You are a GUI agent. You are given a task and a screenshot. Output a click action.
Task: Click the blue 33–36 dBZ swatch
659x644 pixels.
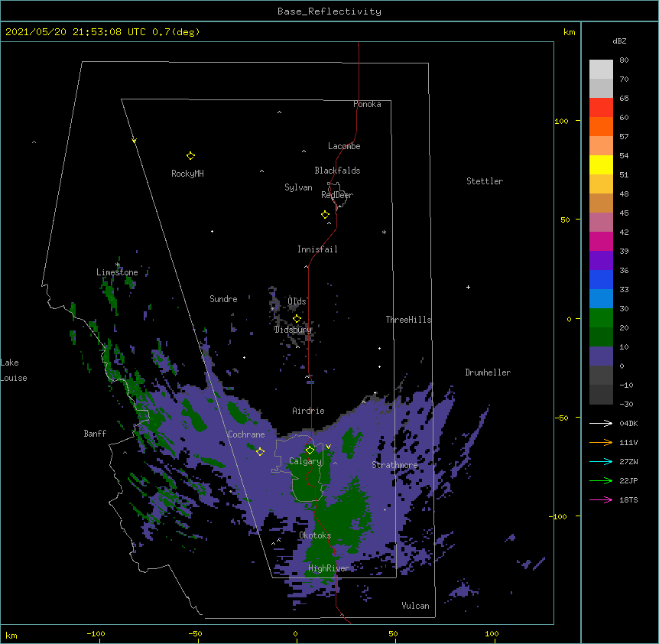click(601, 279)
